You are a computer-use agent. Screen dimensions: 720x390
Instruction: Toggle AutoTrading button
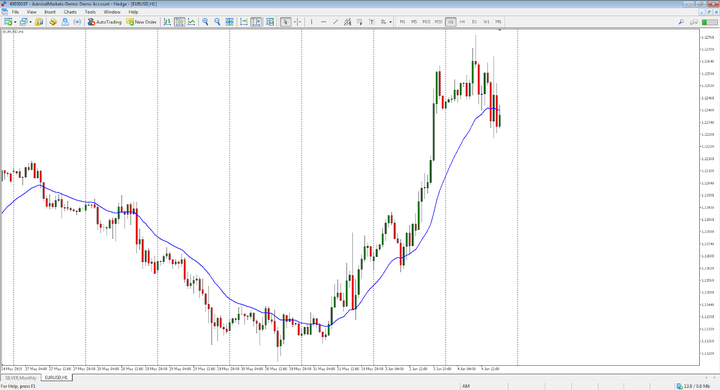click(x=105, y=22)
